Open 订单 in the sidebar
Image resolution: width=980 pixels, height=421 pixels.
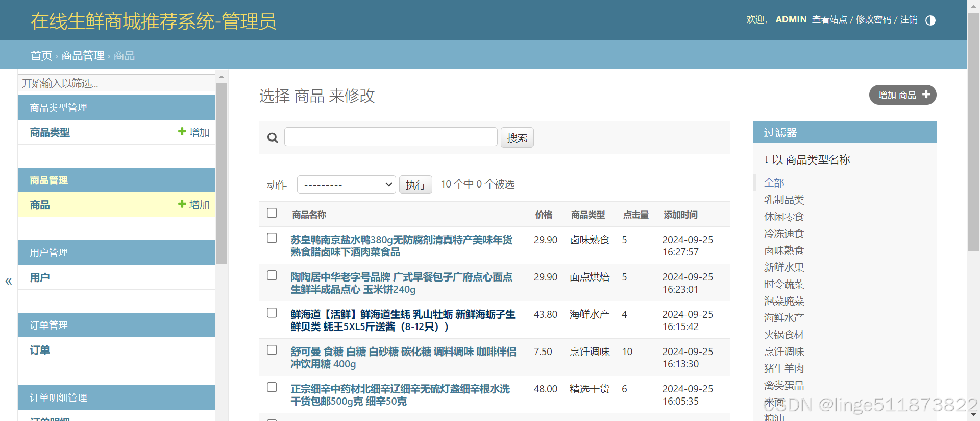pyautogui.click(x=40, y=350)
